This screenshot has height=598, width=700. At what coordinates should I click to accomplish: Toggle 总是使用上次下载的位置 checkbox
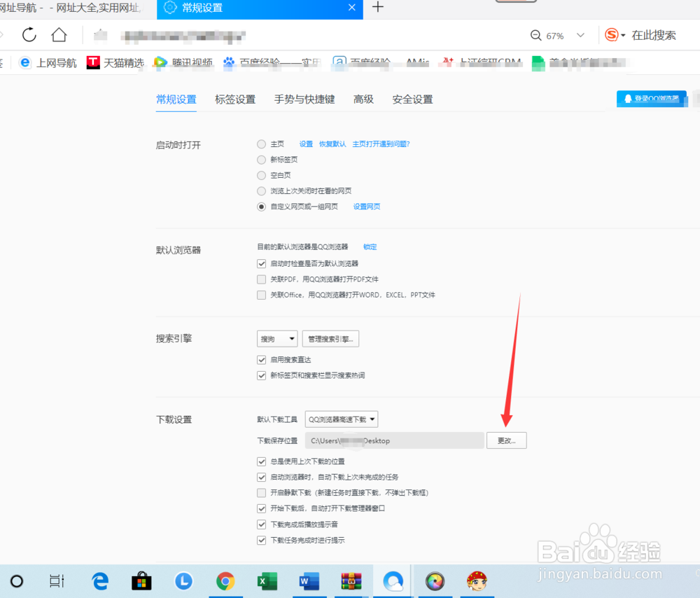tap(262, 461)
